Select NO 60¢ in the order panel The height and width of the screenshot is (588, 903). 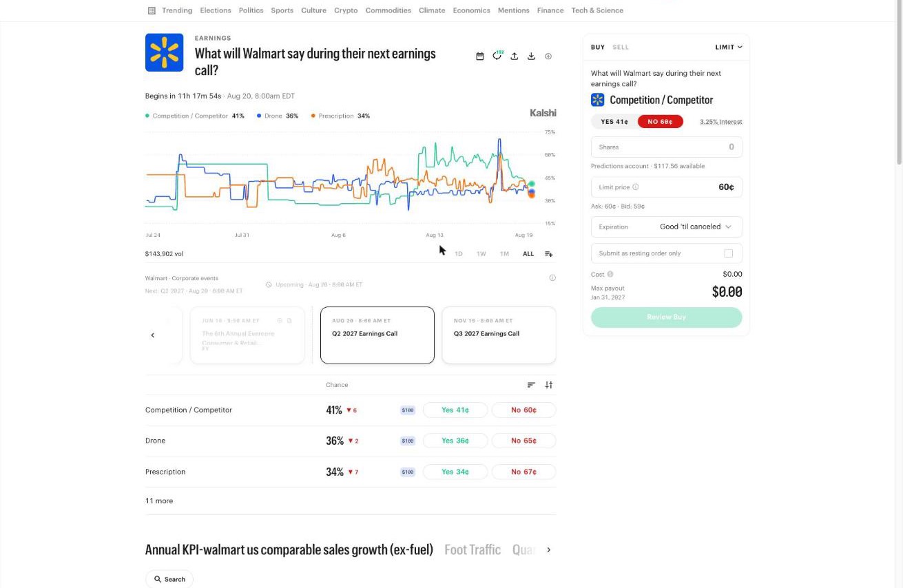pos(660,122)
